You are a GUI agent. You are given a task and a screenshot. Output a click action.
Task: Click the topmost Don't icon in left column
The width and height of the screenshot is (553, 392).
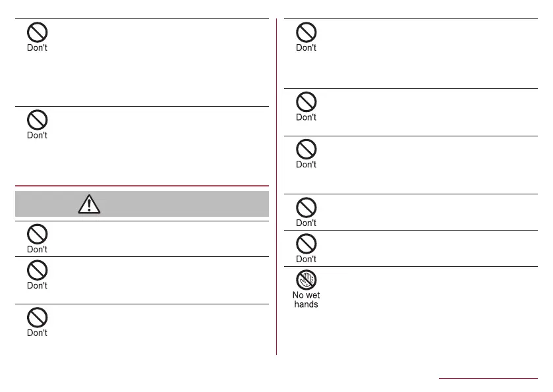coord(37,33)
